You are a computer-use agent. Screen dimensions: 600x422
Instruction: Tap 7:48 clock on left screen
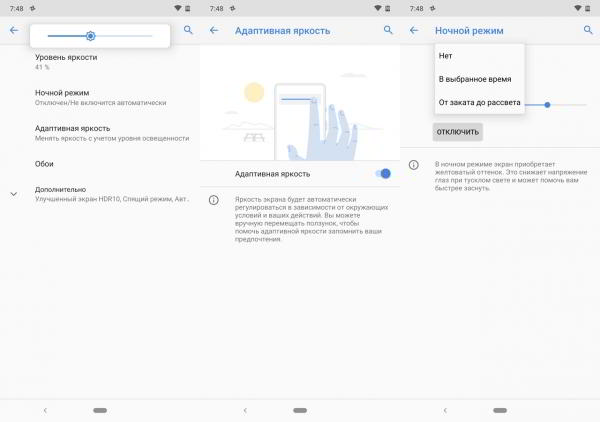pyautogui.click(x=16, y=8)
